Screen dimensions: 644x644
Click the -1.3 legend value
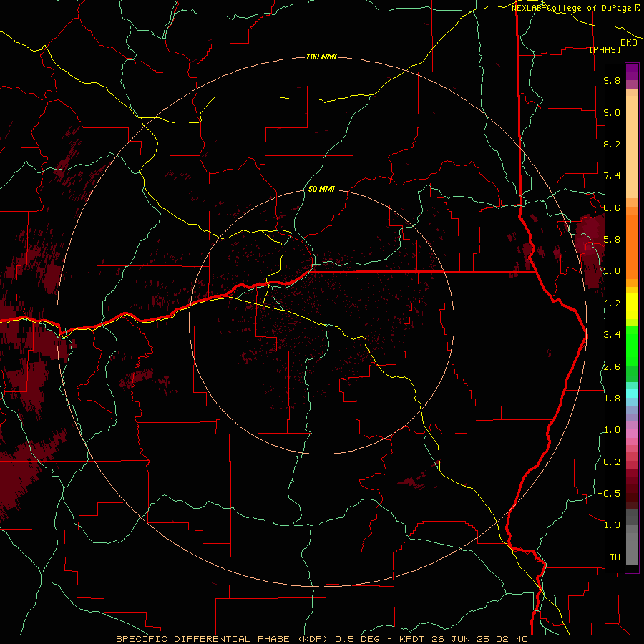(x=609, y=525)
